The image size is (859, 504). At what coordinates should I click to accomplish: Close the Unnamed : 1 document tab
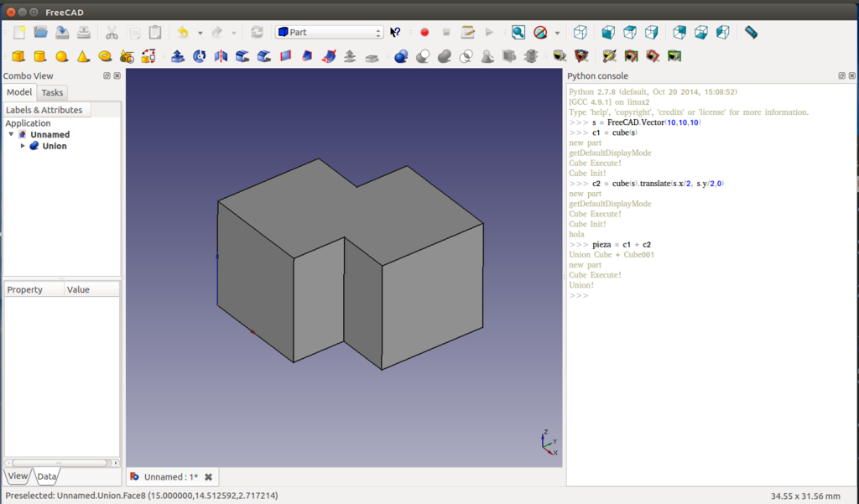click(208, 477)
